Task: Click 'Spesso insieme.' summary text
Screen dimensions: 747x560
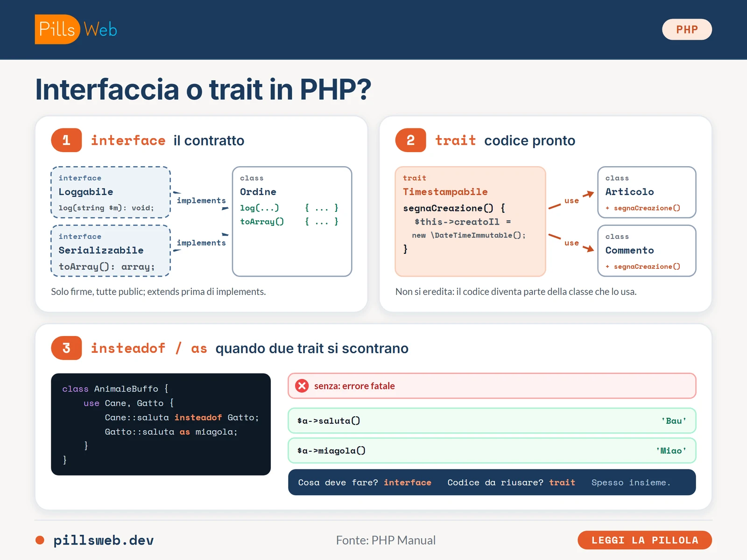Action: (631, 483)
